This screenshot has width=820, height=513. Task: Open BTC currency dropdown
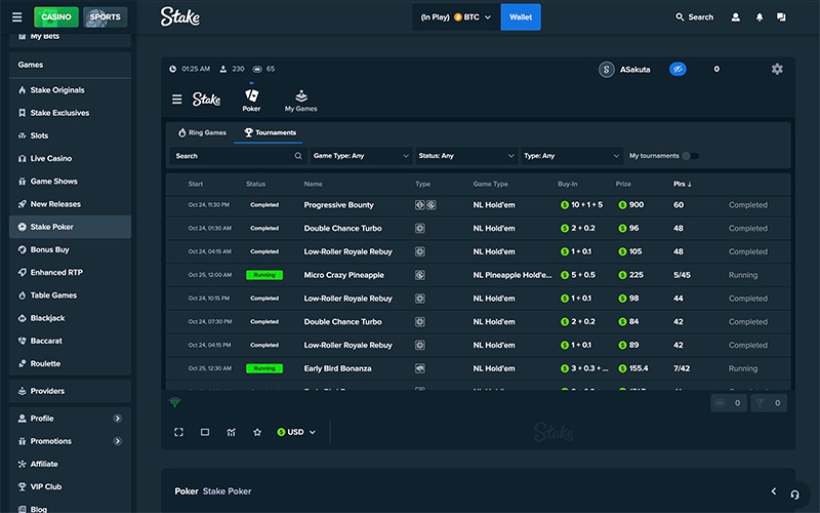(x=456, y=17)
